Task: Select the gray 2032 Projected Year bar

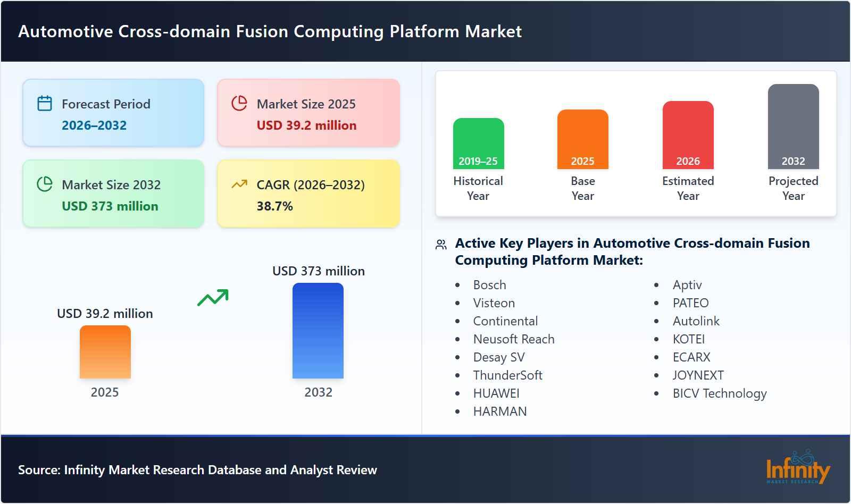Action: 793,127
